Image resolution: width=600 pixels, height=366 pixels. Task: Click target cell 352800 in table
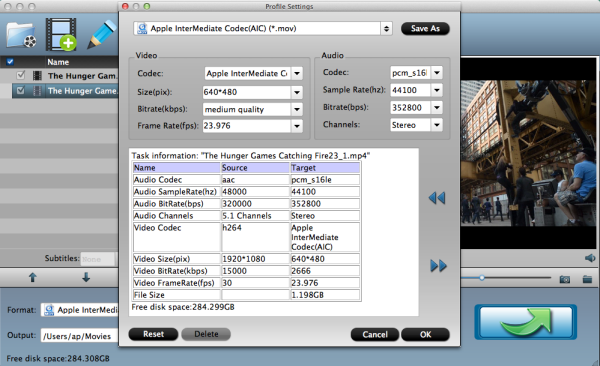[x=325, y=204]
